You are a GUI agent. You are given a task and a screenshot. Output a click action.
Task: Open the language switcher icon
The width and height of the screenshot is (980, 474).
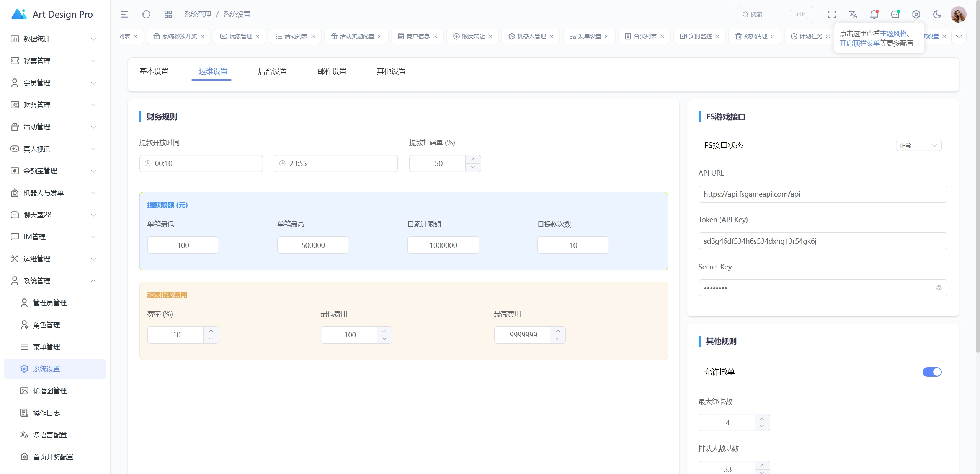853,14
